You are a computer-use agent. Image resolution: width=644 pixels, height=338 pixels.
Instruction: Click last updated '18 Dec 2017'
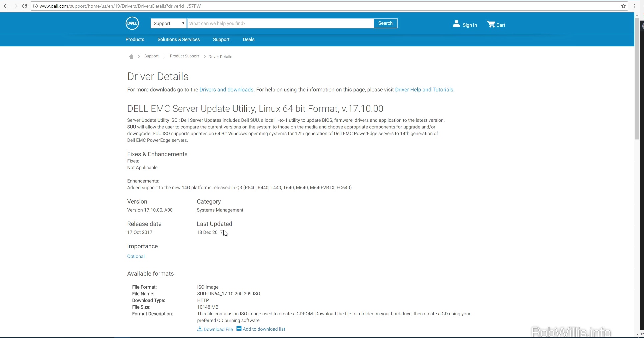(x=210, y=232)
